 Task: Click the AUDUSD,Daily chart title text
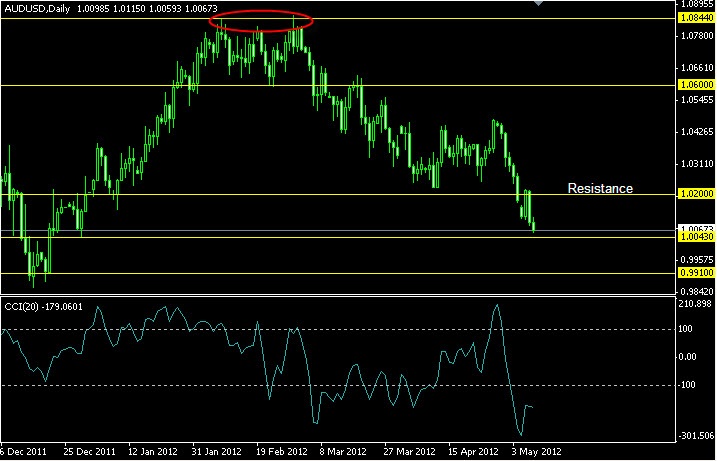(x=37, y=9)
